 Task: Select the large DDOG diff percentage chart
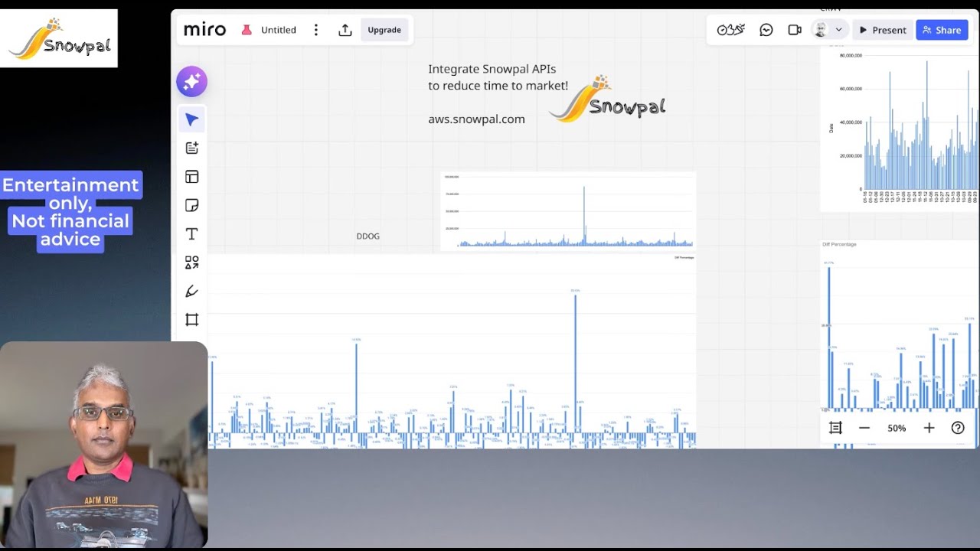pyautogui.click(x=452, y=351)
